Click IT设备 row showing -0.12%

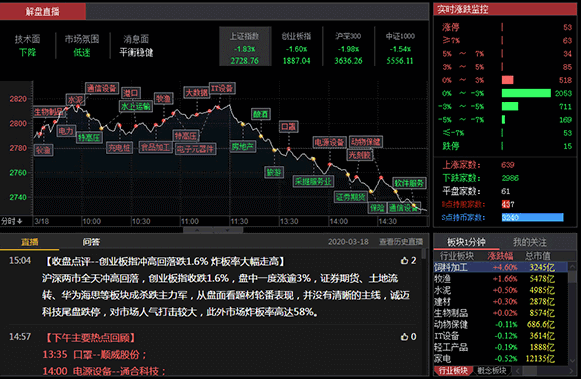coord(500,336)
